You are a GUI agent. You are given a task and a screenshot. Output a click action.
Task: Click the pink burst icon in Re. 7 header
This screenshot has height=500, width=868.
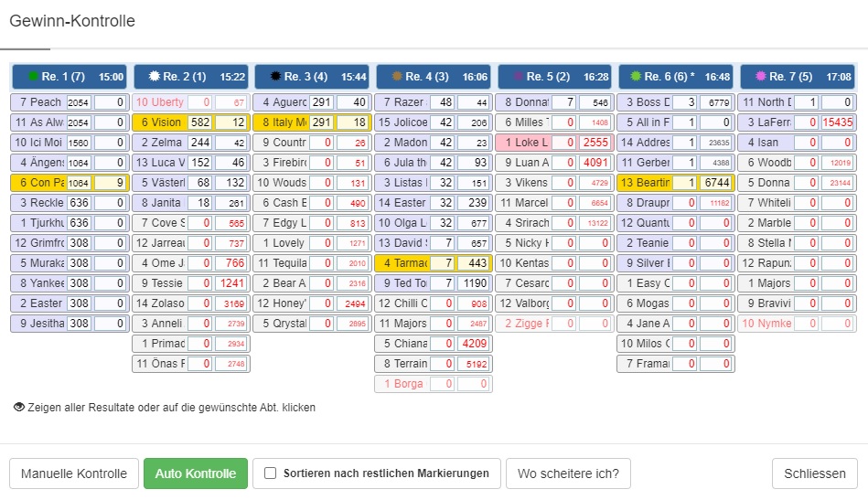tap(761, 77)
